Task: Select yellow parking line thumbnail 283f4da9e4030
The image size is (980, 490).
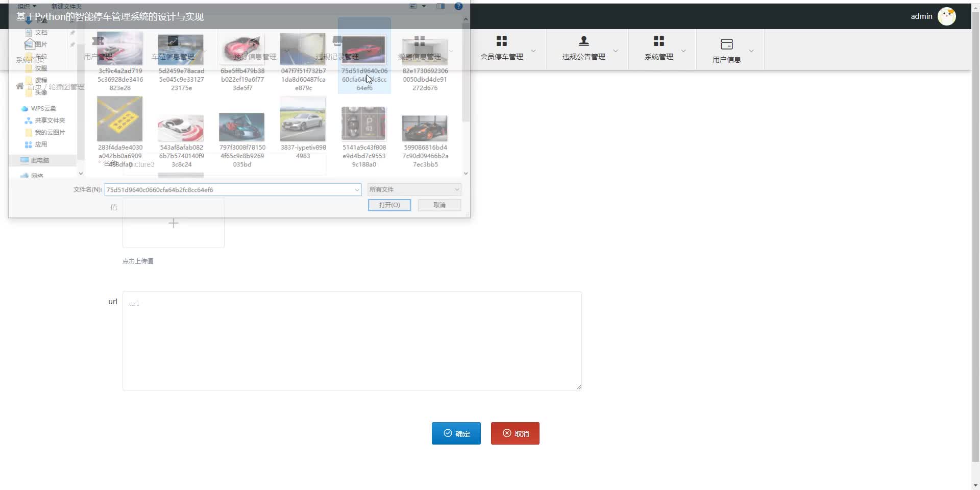Action: 120,119
